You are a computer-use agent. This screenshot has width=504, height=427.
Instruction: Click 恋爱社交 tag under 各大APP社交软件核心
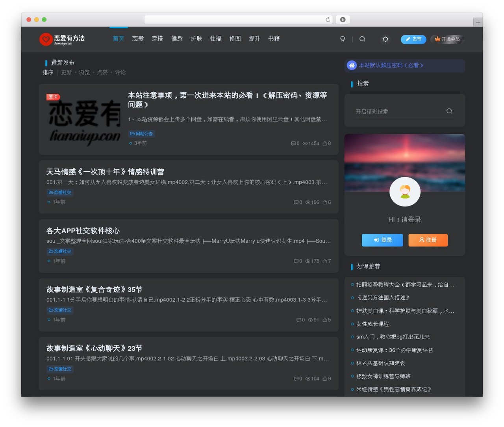(x=60, y=251)
